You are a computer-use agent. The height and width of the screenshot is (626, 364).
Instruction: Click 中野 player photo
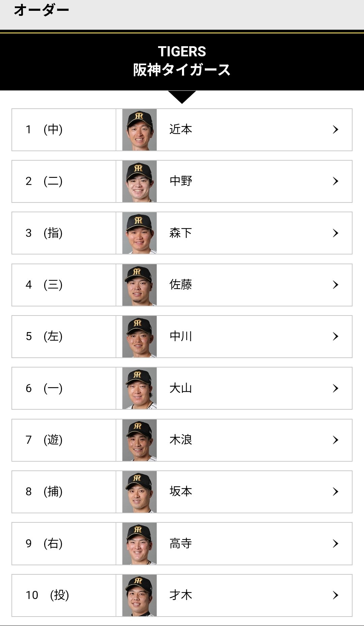[140, 182]
